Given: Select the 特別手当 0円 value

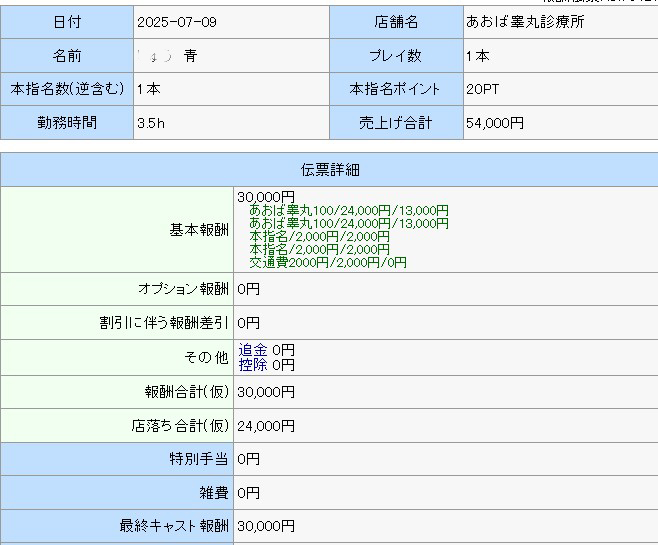Looking at the screenshot, I should (x=248, y=459).
